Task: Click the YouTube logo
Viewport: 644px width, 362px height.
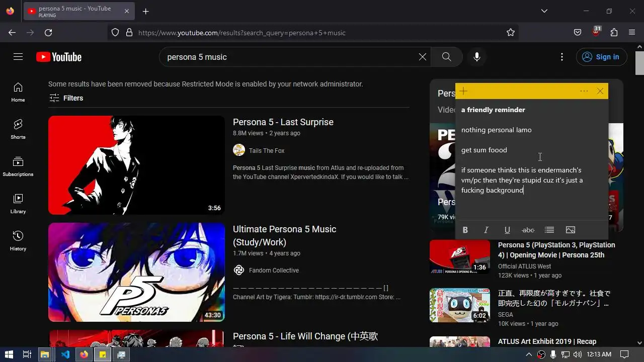Action: tap(59, 57)
